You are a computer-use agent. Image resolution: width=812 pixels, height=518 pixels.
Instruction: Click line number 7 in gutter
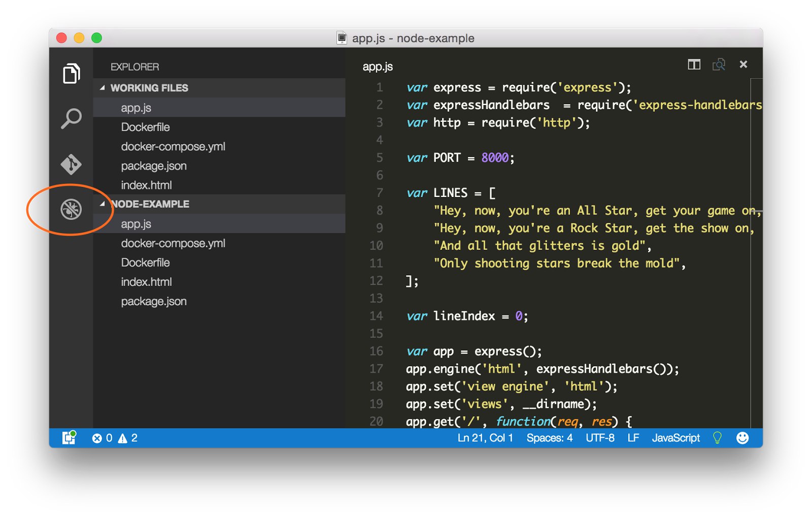click(380, 193)
